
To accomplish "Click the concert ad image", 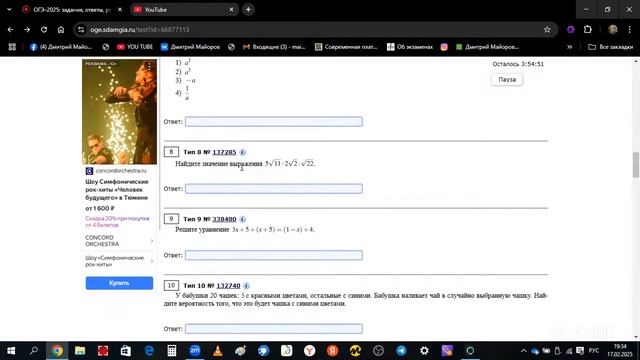I will 119,112.
